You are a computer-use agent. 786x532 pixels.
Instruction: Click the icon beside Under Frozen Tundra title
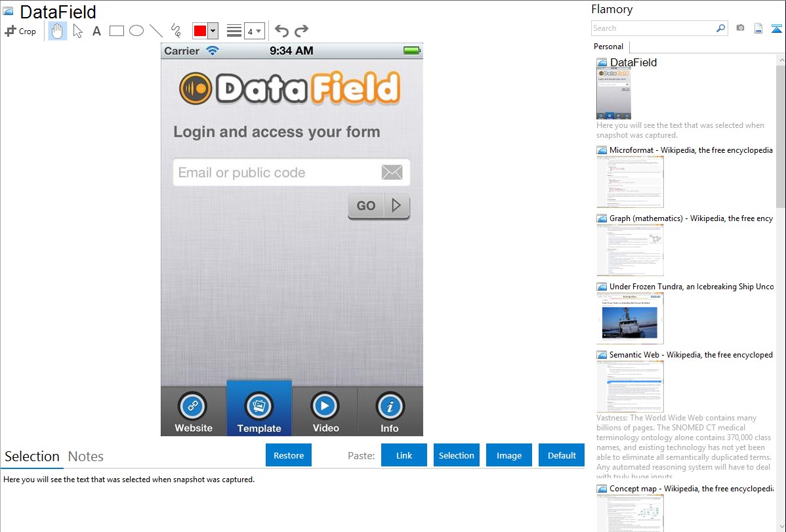point(602,287)
